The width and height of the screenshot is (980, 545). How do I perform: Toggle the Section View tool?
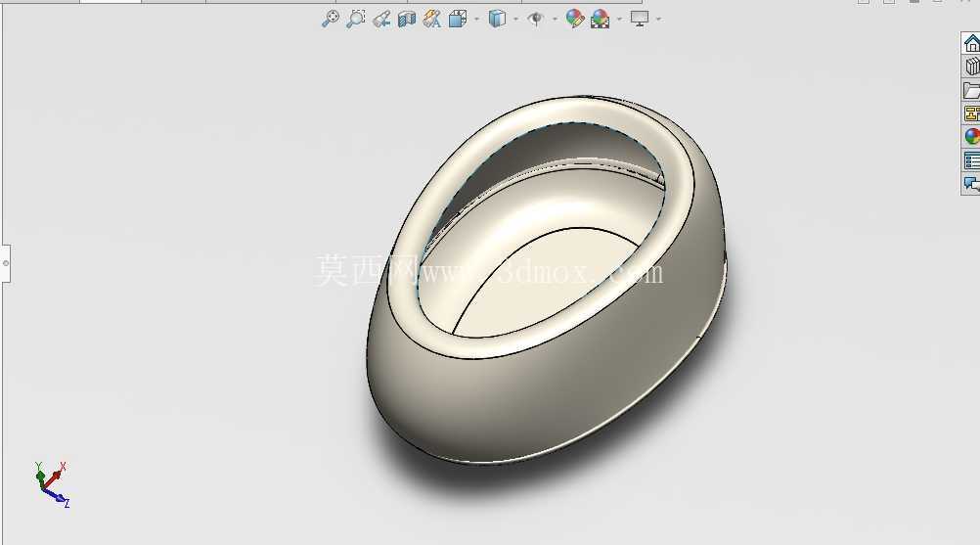tap(407, 19)
